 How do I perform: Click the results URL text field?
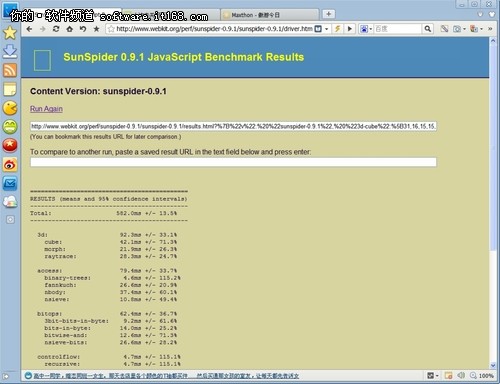pos(233,126)
